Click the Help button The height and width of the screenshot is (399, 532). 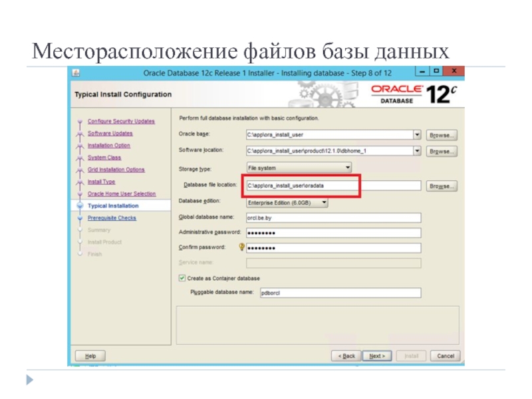(90, 356)
